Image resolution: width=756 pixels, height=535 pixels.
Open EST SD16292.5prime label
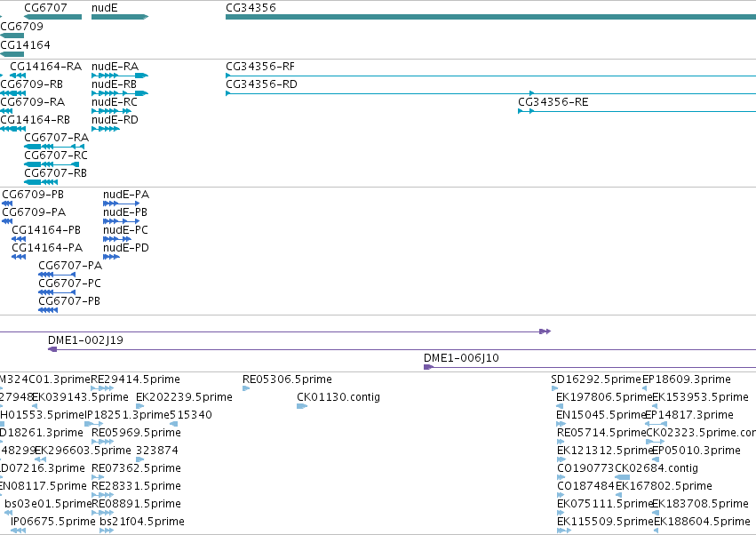[596, 379]
